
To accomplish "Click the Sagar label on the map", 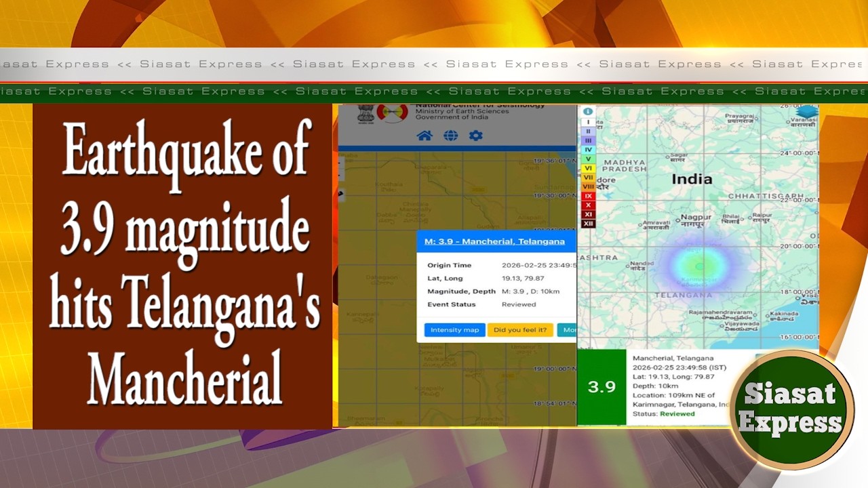I will (678, 156).
